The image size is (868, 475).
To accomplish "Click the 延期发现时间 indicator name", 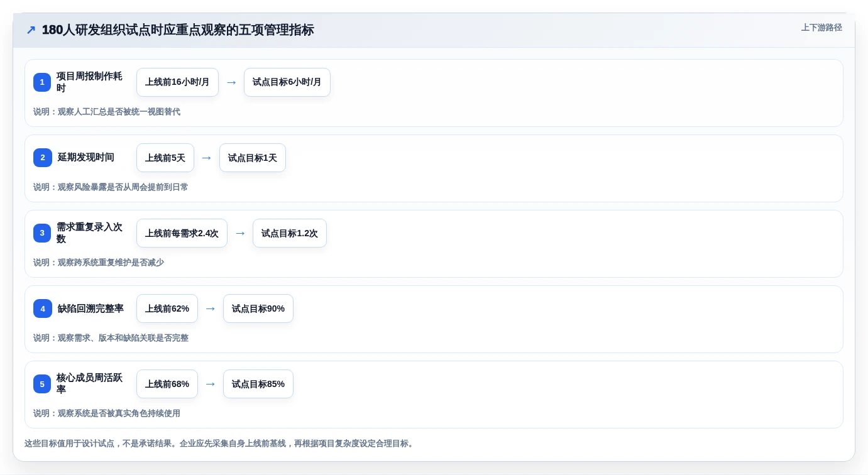I will 86,158.
